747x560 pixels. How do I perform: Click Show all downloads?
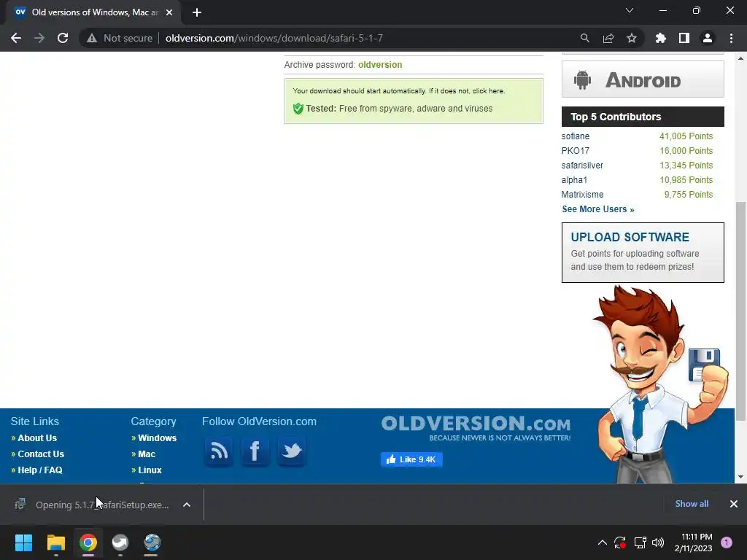pyautogui.click(x=692, y=504)
